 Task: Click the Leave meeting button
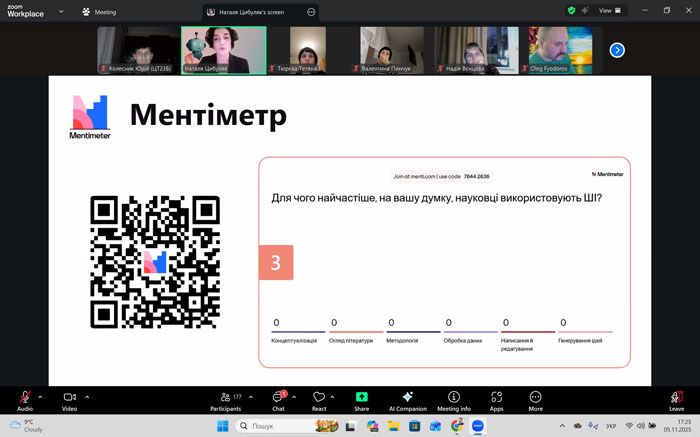click(x=676, y=399)
